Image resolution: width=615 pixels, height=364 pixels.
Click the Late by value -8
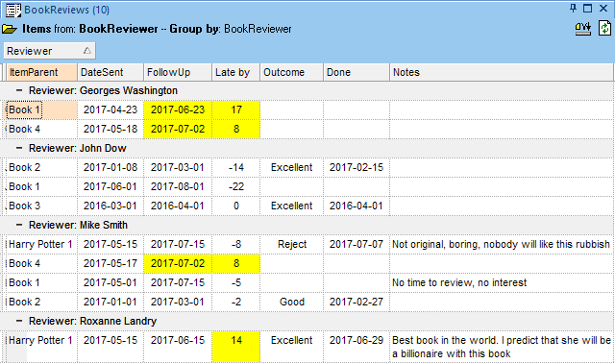point(236,244)
